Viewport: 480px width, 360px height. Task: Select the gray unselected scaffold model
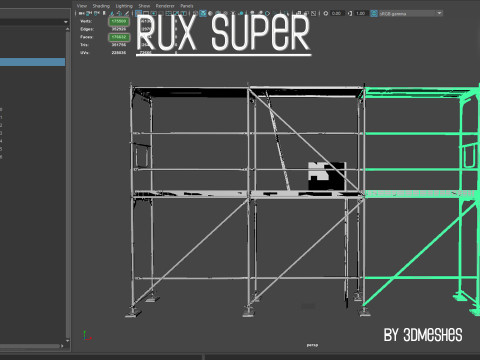pos(248,200)
